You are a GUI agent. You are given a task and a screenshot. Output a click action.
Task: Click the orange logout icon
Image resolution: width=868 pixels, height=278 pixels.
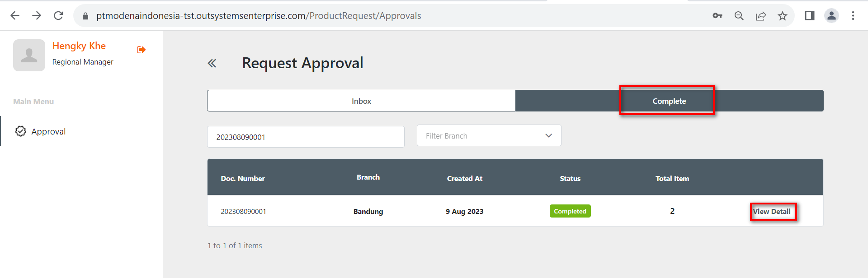141,50
